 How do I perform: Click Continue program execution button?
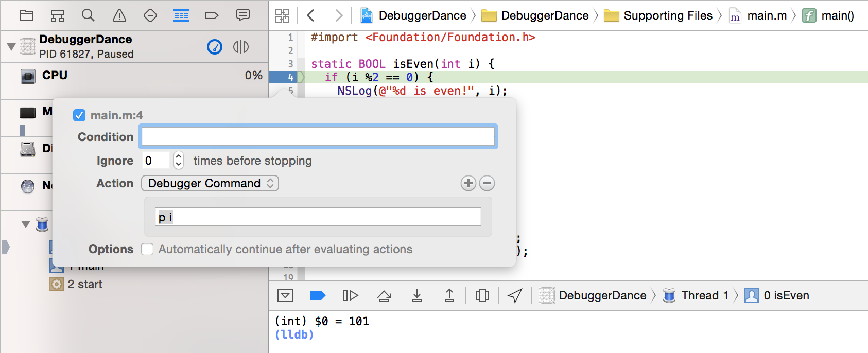click(351, 295)
